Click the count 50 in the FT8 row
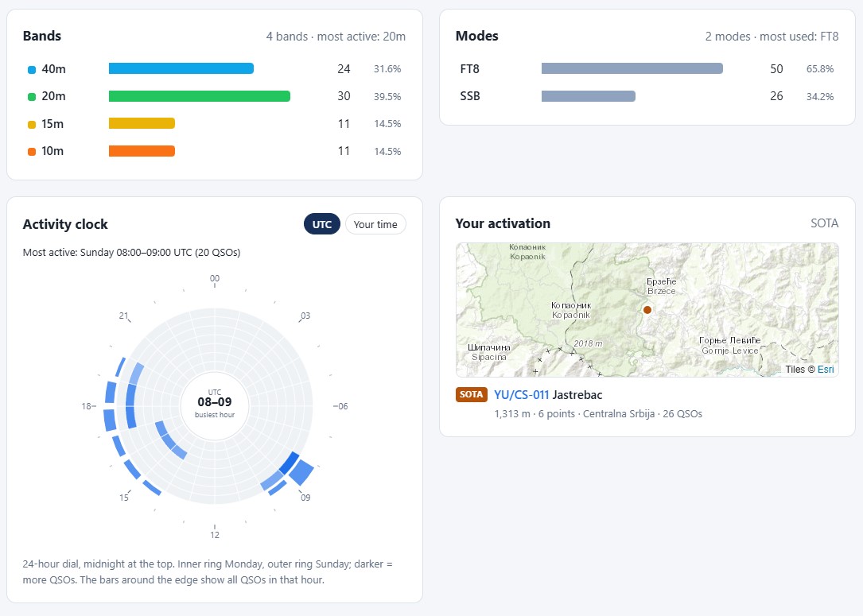This screenshot has width=863, height=616. click(x=776, y=69)
